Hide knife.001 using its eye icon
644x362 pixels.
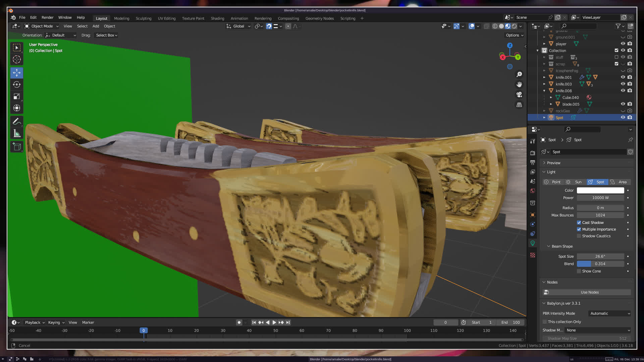(x=623, y=77)
